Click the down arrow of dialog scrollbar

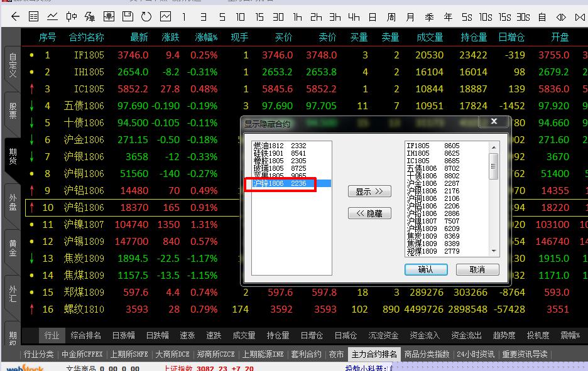coord(494,251)
